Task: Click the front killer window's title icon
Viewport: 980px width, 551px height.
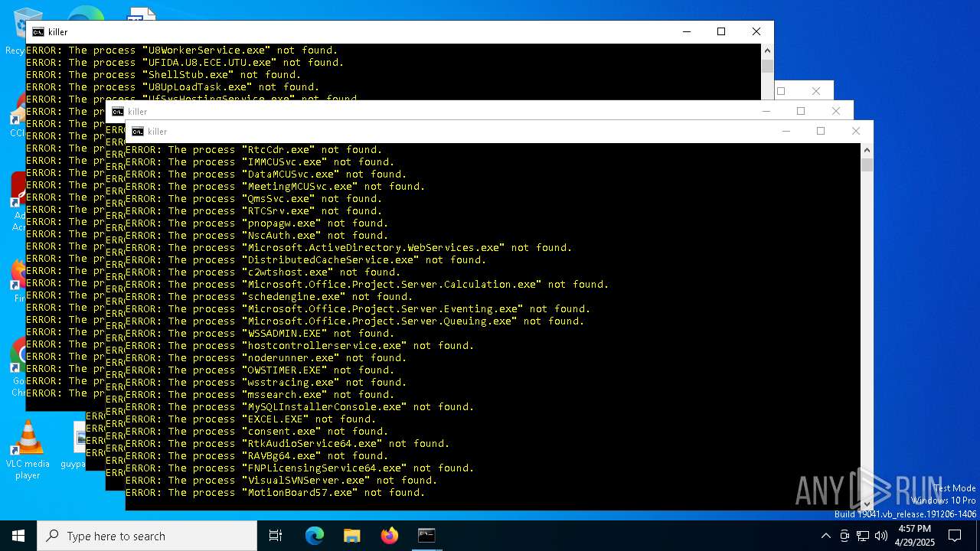Action: 138,132
